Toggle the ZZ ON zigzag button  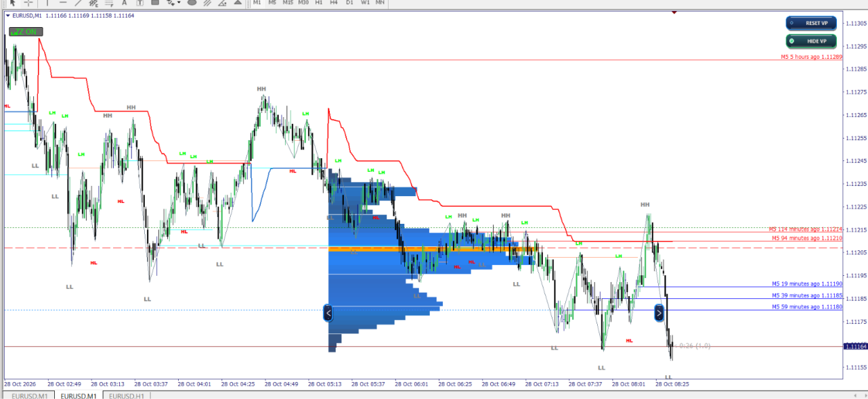(x=26, y=32)
